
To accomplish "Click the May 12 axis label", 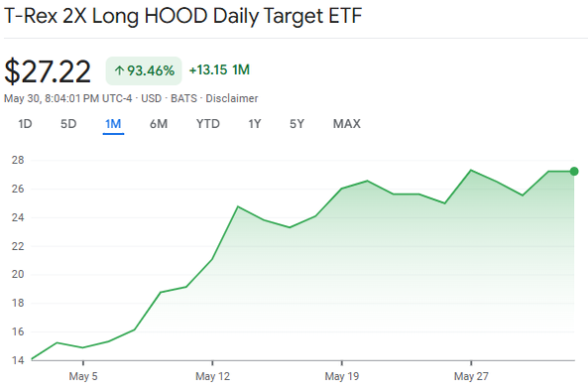I will 212,376.
